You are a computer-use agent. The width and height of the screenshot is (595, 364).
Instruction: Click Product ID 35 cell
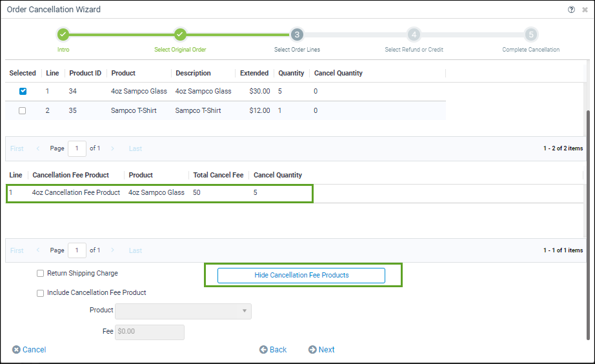[x=72, y=110]
